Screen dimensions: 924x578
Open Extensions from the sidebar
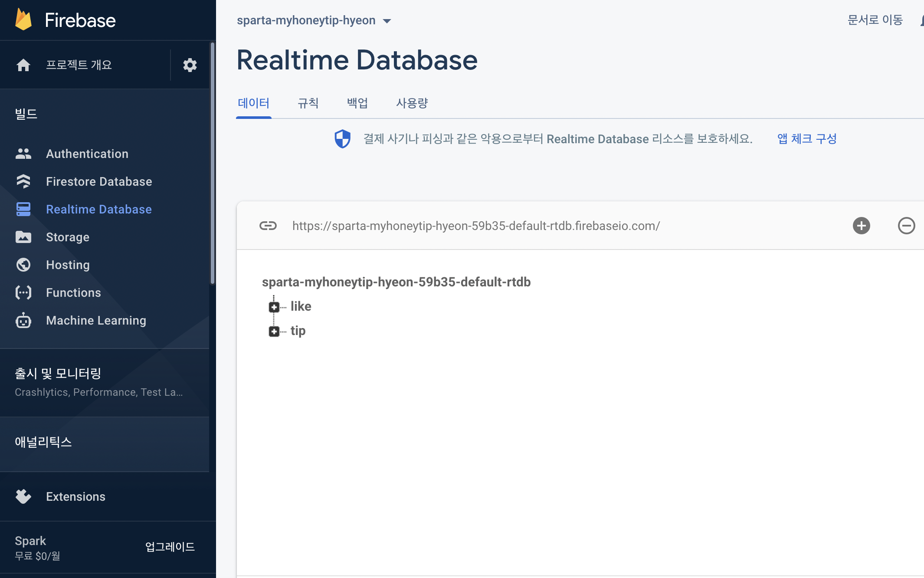click(75, 496)
